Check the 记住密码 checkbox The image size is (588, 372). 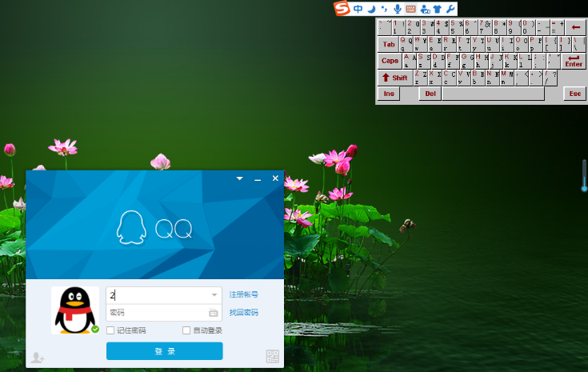[x=110, y=330]
